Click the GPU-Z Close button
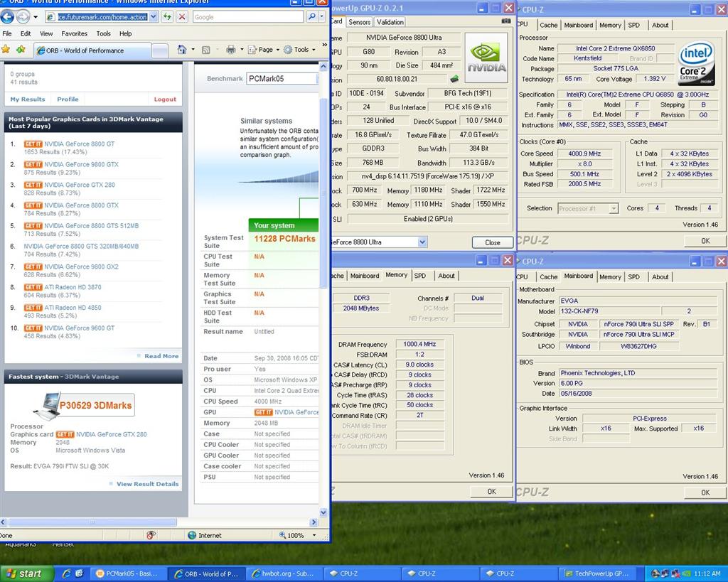The width and height of the screenshot is (728, 582). click(492, 242)
